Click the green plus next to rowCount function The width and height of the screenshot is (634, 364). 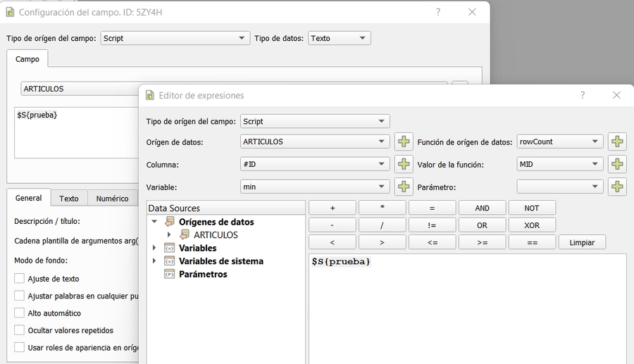(617, 142)
